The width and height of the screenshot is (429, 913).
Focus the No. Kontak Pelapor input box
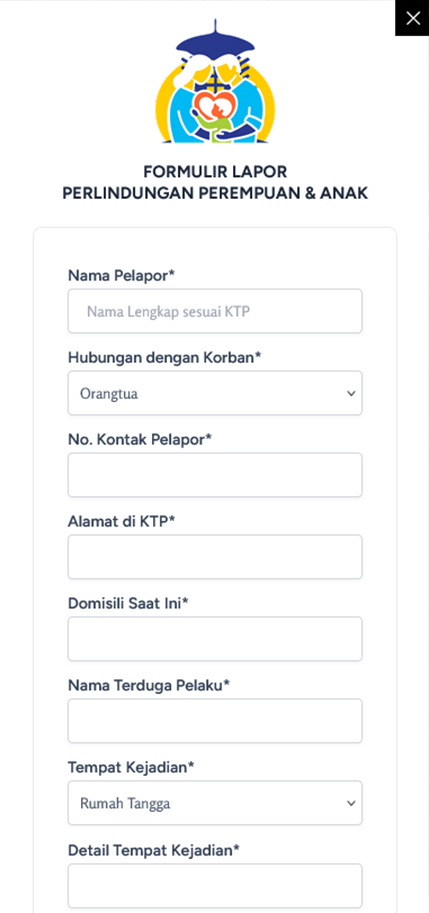point(215,475)
